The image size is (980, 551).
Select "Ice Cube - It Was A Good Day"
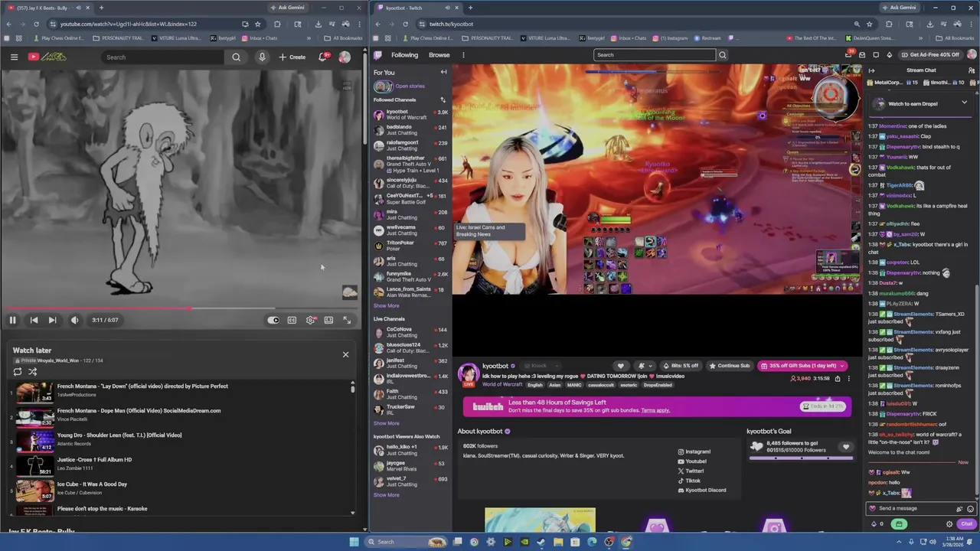(x=180, y=491)
